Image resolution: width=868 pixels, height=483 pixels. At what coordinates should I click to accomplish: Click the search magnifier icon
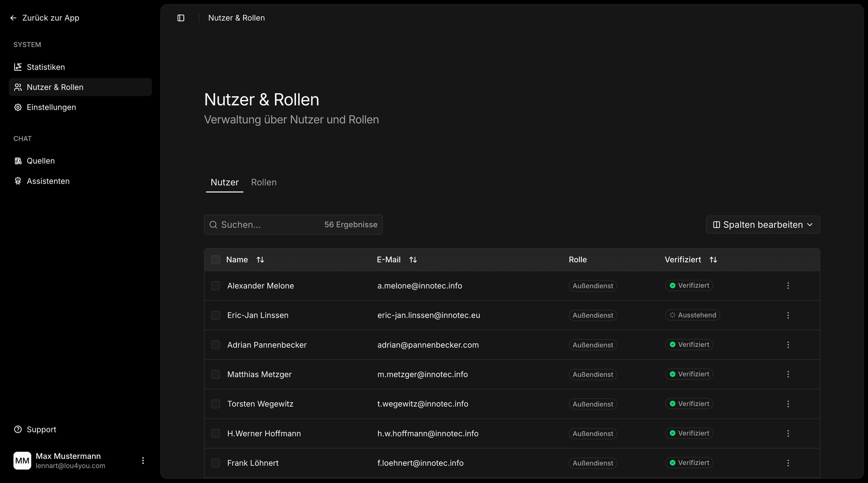point(213,225)
